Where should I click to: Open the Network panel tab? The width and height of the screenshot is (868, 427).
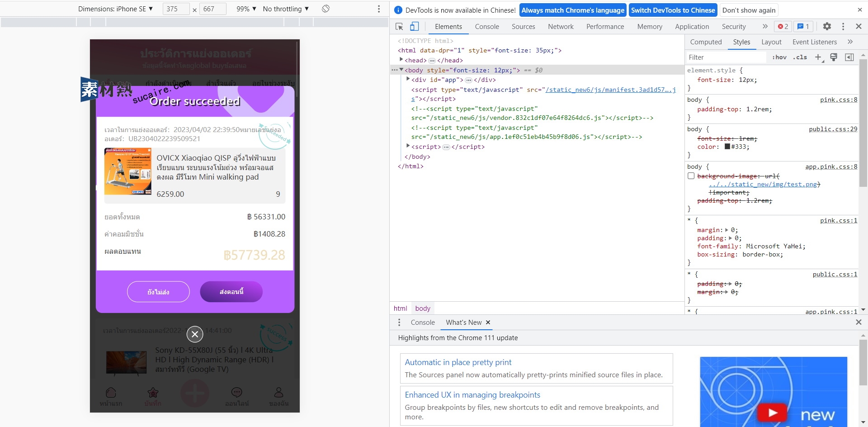point(561,27)
